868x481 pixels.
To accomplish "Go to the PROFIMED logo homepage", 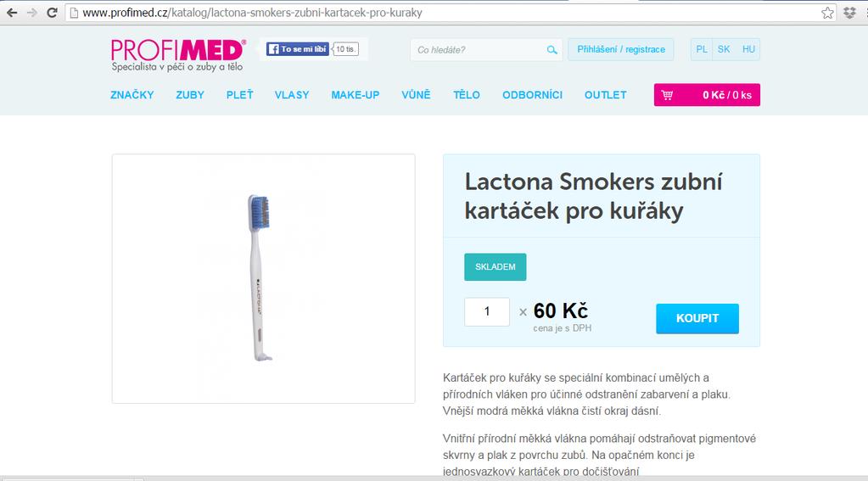I will point(178,55).
